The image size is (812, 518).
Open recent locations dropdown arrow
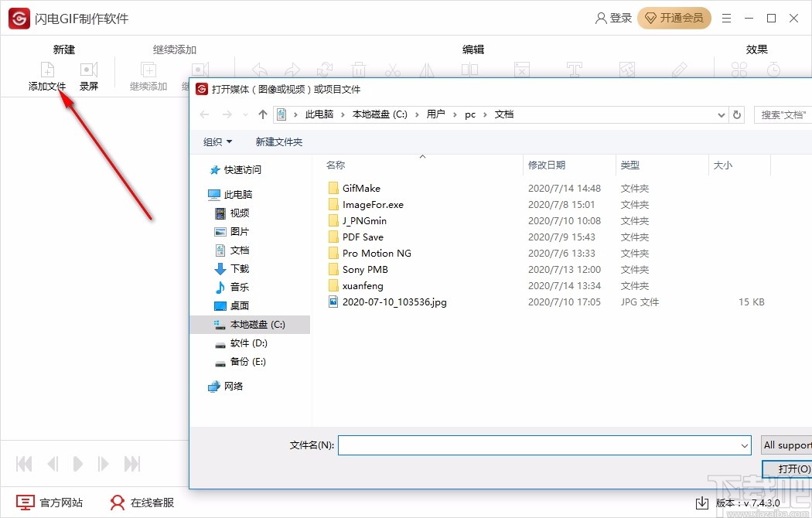(245, 115)
